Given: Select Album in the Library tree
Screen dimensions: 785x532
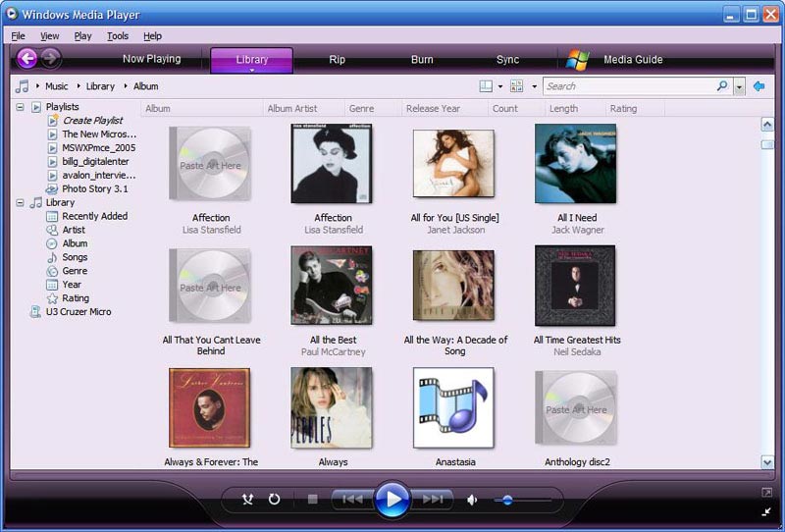Looking at the screenshot, I should click(x=75, y=243).
